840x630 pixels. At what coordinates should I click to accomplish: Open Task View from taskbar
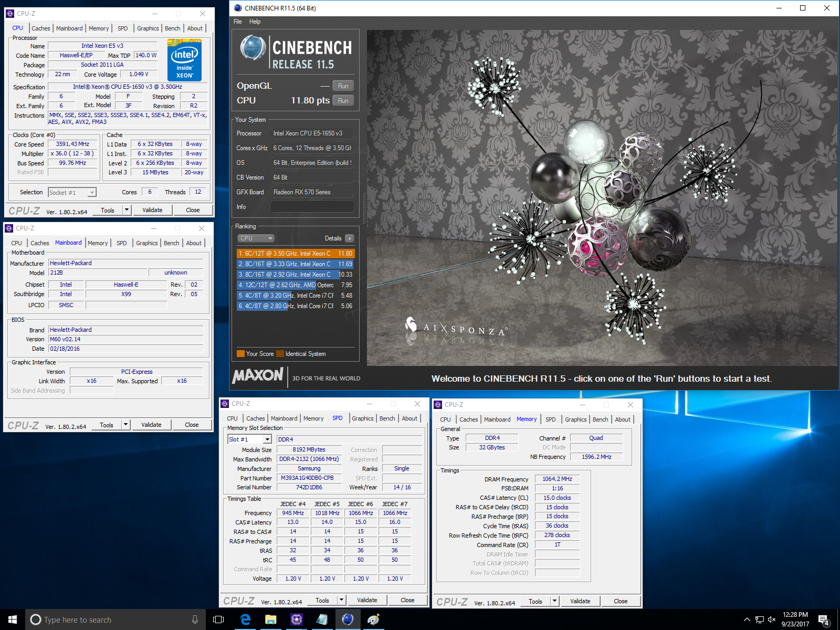coord(218,619)
